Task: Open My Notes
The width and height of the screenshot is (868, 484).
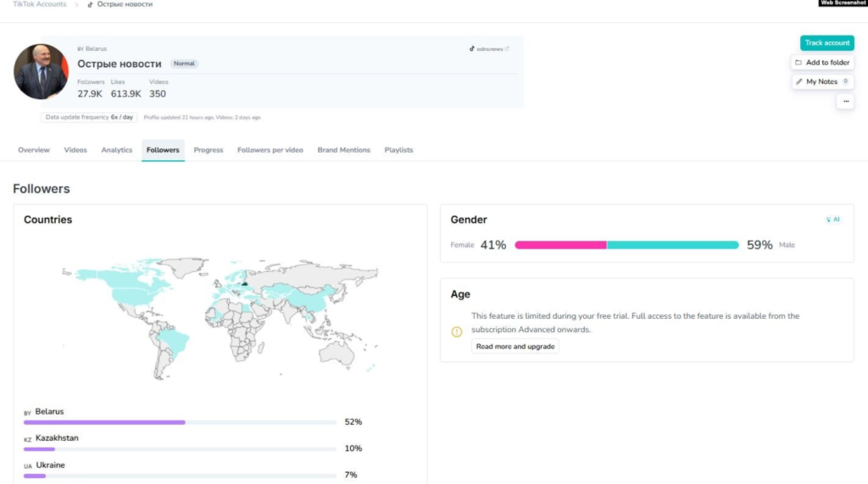Action: [822, 81]
